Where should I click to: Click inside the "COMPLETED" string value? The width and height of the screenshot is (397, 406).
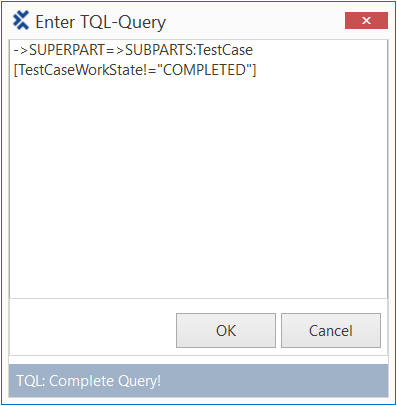pos(204,70)
